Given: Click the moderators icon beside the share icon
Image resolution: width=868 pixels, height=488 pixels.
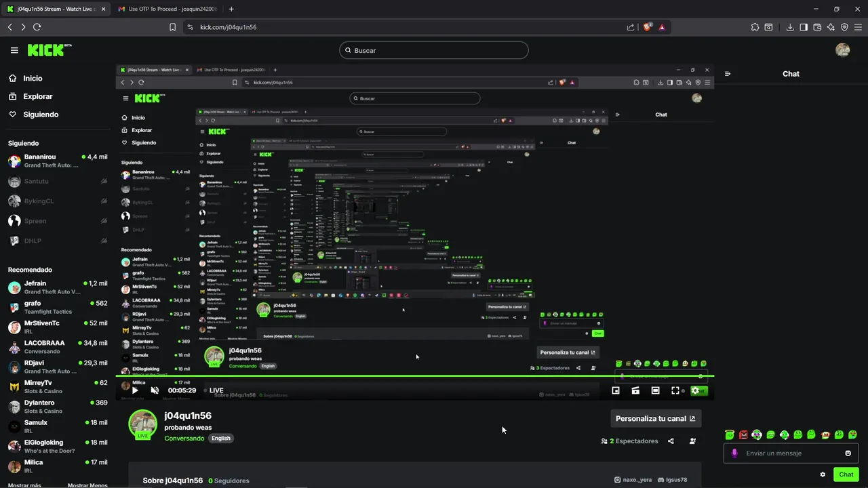Looking at the screenshot, I should coord(692,441).
